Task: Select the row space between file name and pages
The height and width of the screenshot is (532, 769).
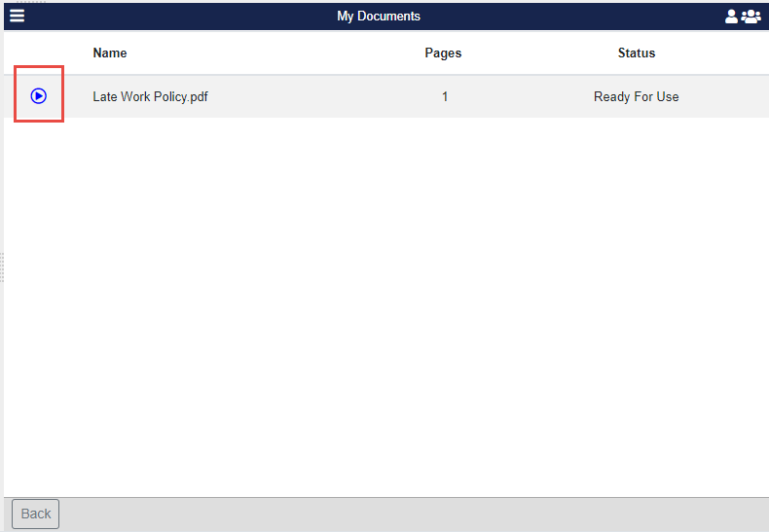Action: tap(311, 97)
